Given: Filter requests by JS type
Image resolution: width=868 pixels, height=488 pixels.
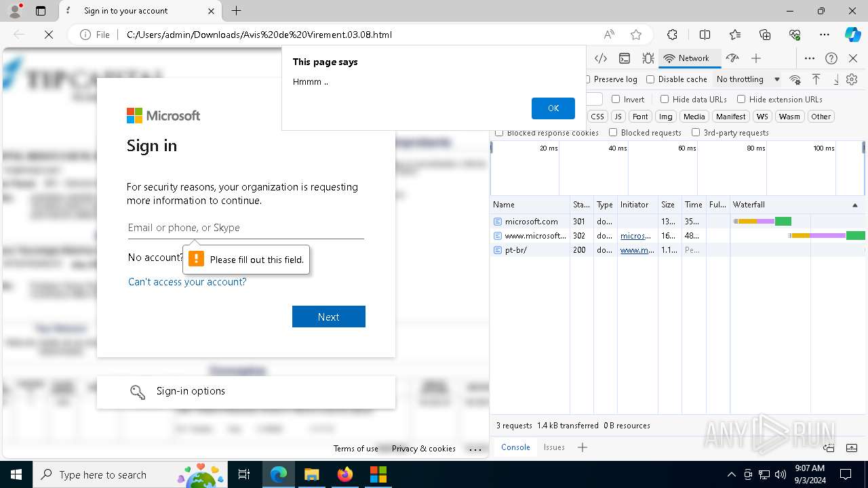Looking at the screenshot, I should 618,117.
